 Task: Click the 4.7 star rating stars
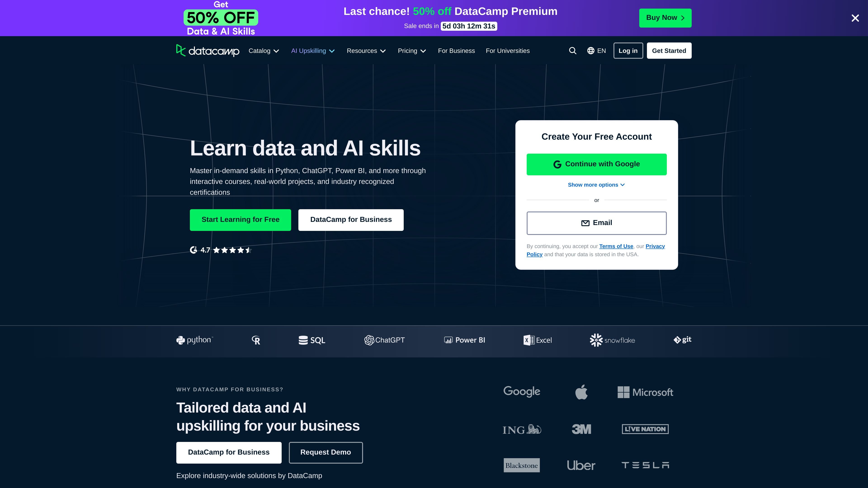coord(233,250)
